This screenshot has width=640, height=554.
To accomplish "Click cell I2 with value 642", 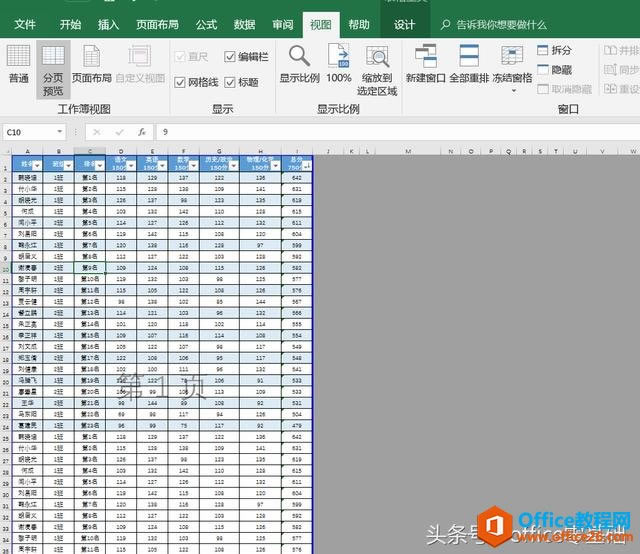I will pos(297,178).
